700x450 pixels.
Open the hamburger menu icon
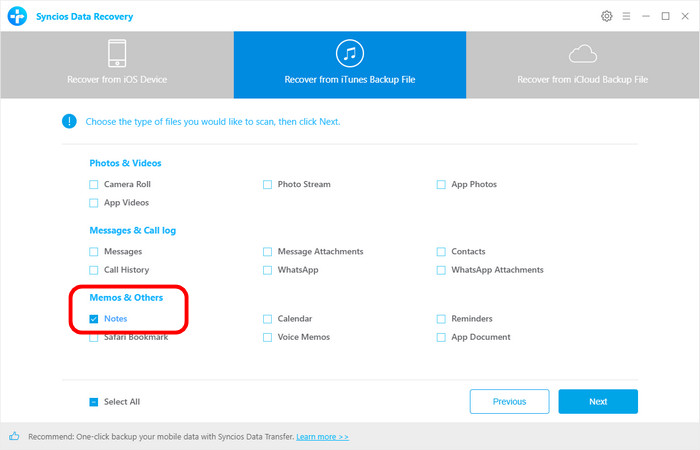[x=626, y=17]
